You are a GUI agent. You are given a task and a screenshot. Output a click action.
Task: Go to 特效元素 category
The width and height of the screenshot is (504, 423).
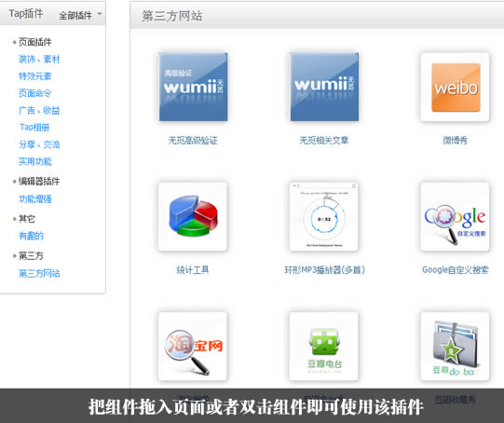[x=35, y=76]
